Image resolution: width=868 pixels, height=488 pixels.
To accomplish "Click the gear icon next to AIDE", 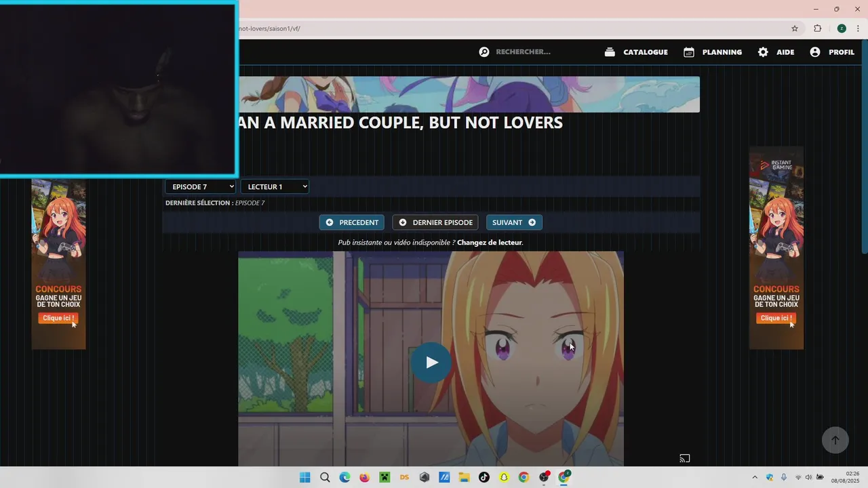I will 763,52.
